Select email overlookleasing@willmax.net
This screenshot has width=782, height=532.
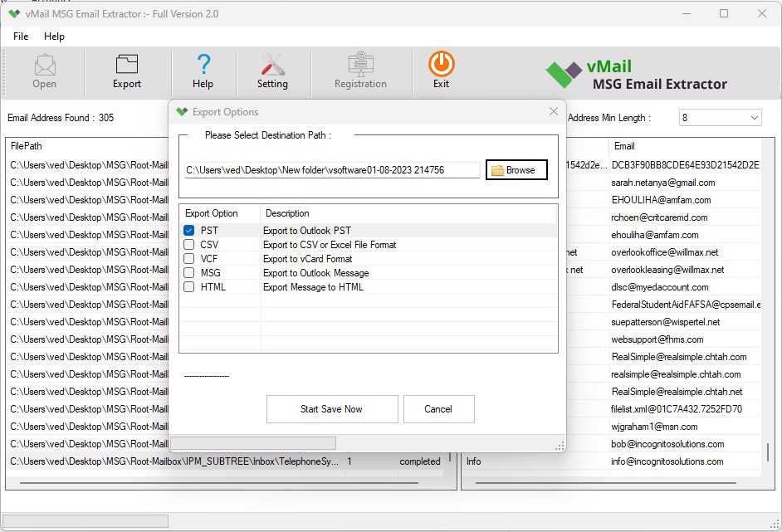(667, 270)
